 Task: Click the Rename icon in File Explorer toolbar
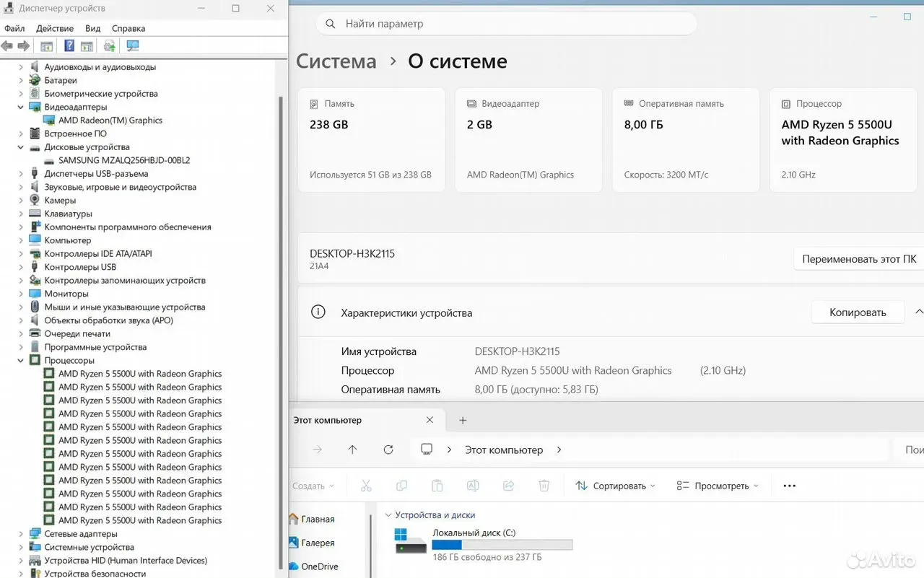(x=473, y=486)
